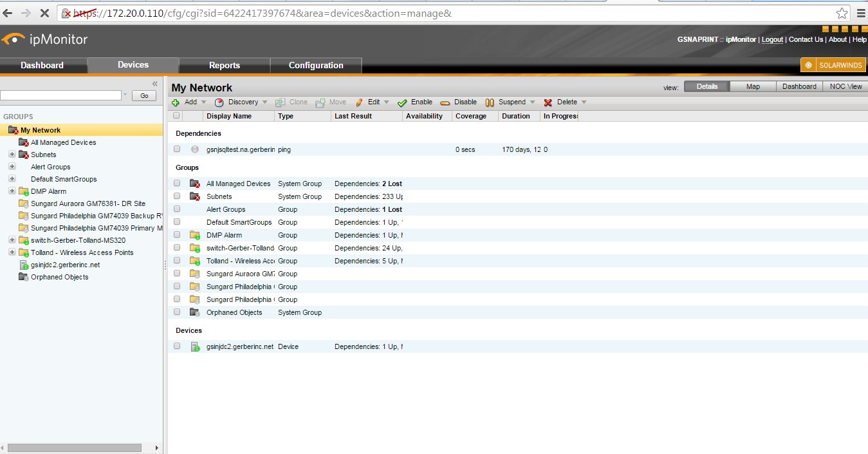The image size is (868, 454).
Task: Click All Managed Devices folder icon in table
Action: (195, 184)
